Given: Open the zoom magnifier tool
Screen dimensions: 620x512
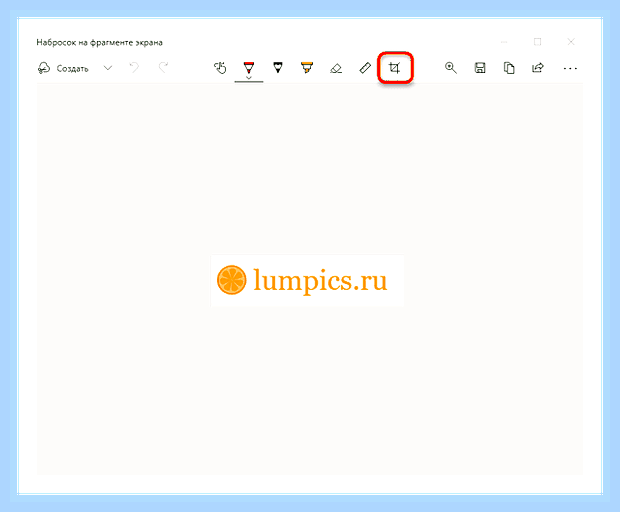Looking at the screenshot, I should coord(451,68).
